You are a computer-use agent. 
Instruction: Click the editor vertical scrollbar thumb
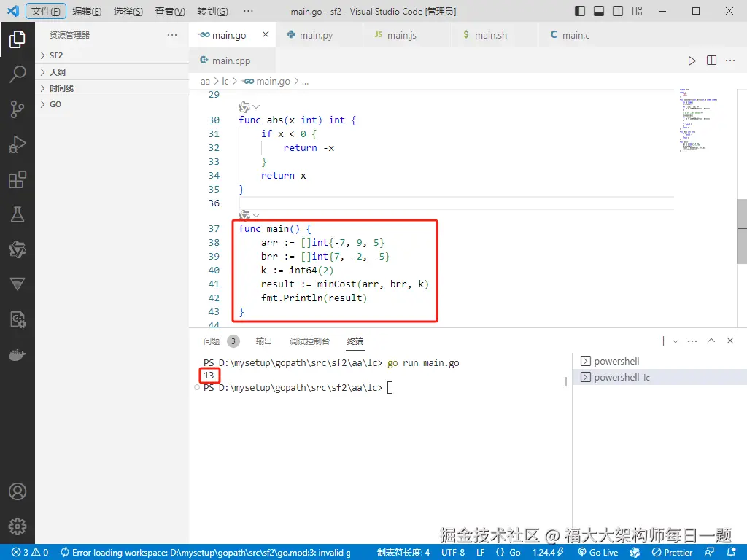pyautogui.click(x=742, y=231)
